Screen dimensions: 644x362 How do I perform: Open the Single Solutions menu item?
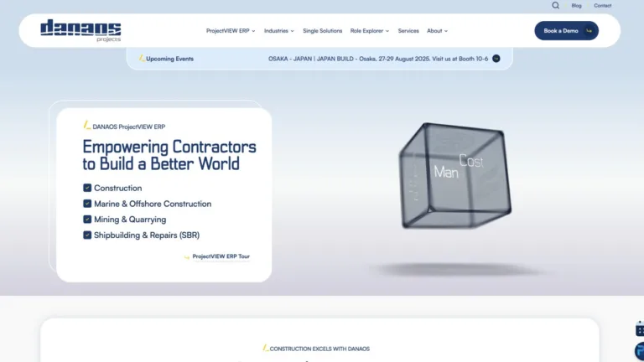322,31
